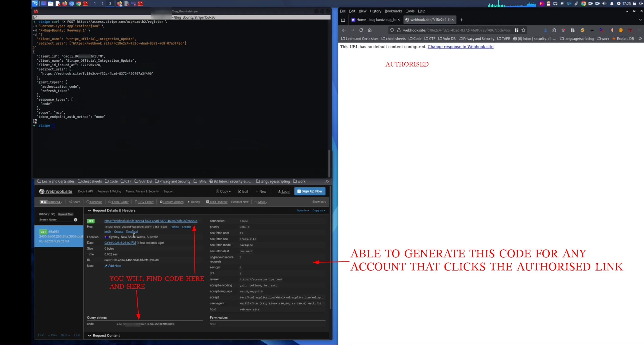Click the Search Query field
The width and height of the screenshot is (644, 345).
pos(55,220)
